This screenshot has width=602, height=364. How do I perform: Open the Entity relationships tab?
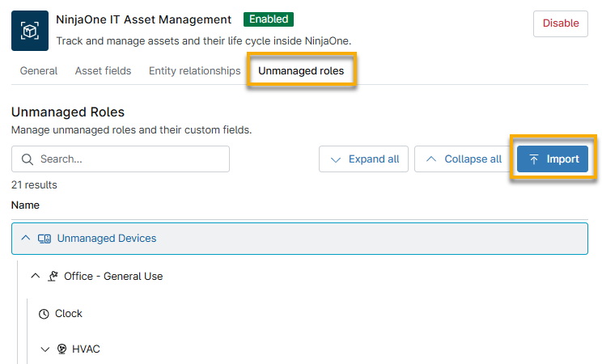point(195,70)
